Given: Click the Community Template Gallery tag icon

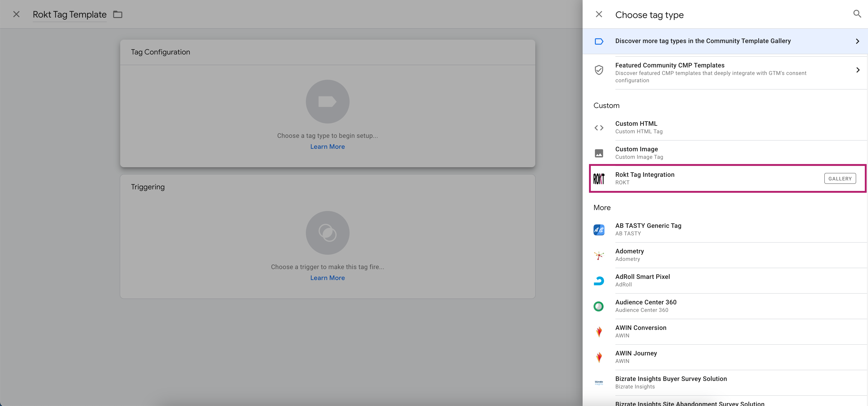Looking at the screenshot, I should [599, 41].
